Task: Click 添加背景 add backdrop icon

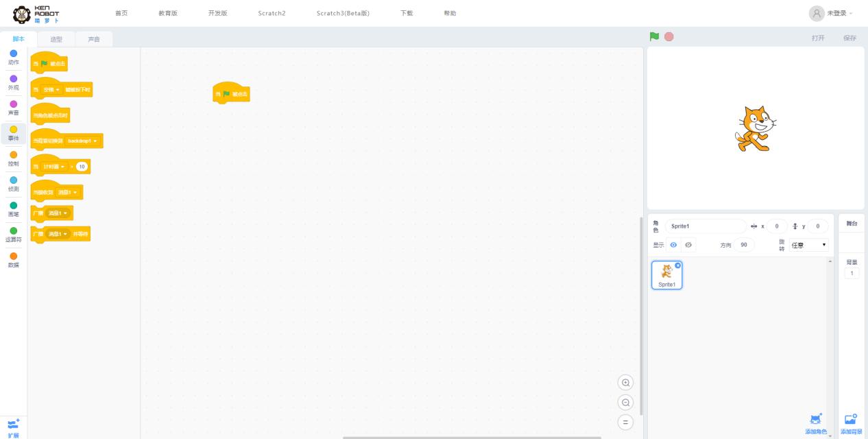Action: [851, 418]
